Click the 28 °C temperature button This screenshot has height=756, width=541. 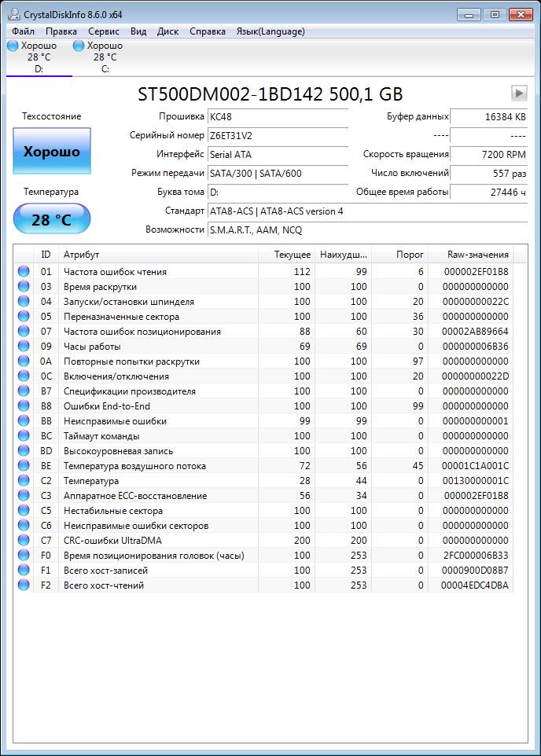pos(52,219)
